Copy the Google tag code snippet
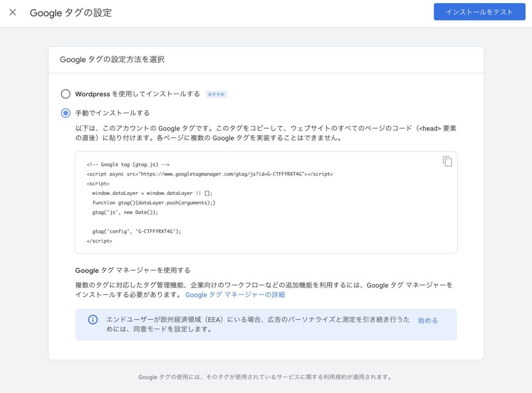 coord(447,161)
